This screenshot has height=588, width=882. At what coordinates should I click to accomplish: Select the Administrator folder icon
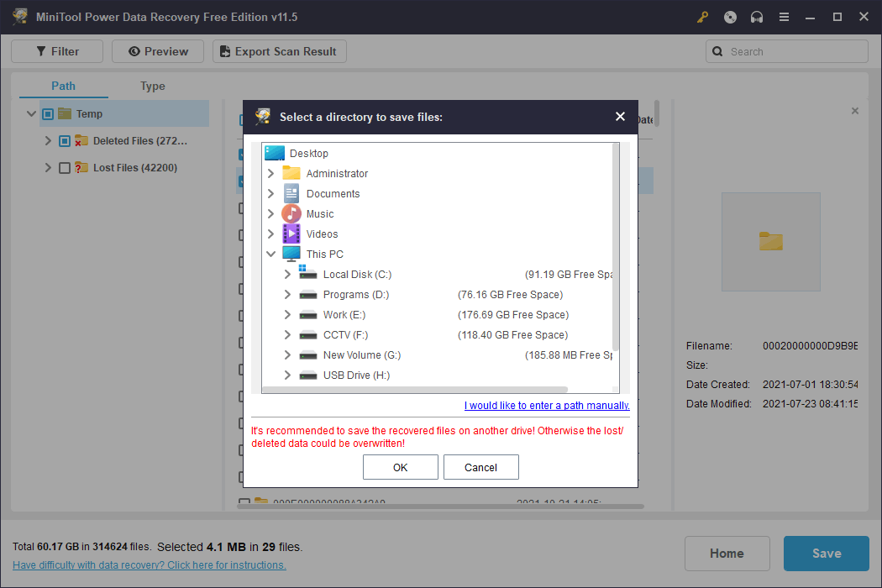pos(291,173)
